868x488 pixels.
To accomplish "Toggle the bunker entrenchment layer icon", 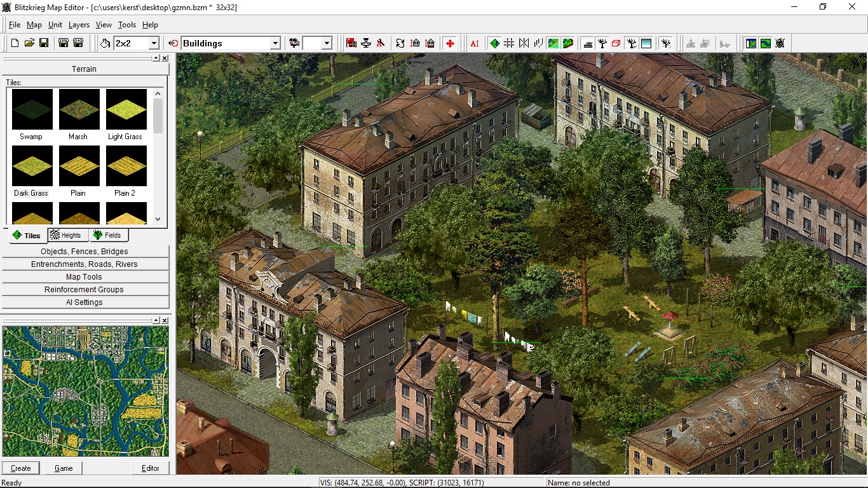I will pyautogui.click(x=588, y=43).
